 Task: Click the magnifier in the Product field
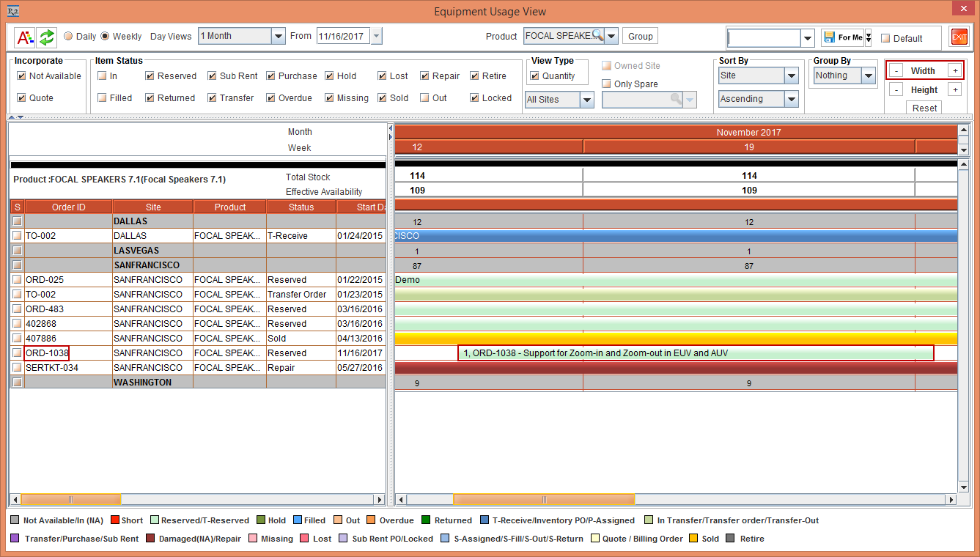coord(598,36)
